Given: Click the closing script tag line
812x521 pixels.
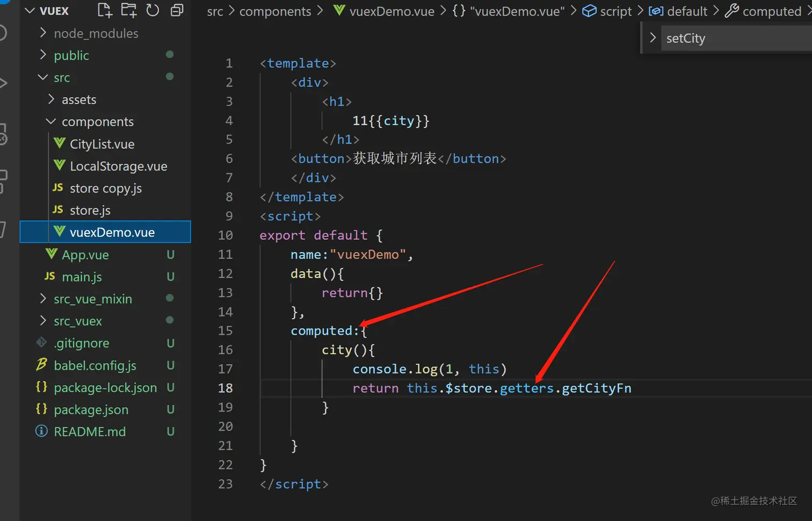Looking at the screenshot, I should 294,484.
